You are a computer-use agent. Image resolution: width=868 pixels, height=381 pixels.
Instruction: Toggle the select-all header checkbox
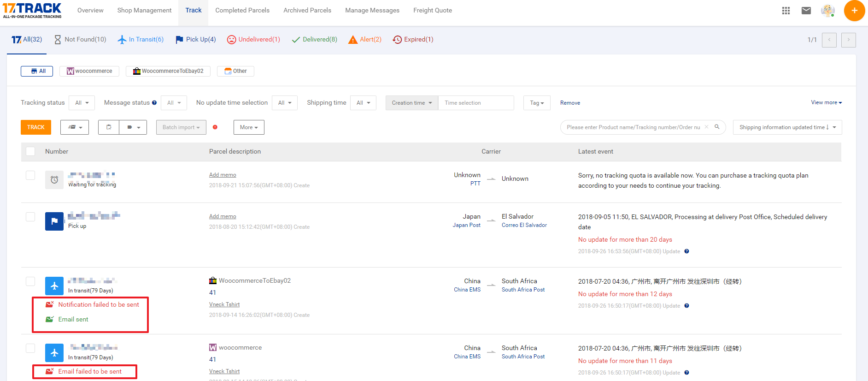(30, 151)
